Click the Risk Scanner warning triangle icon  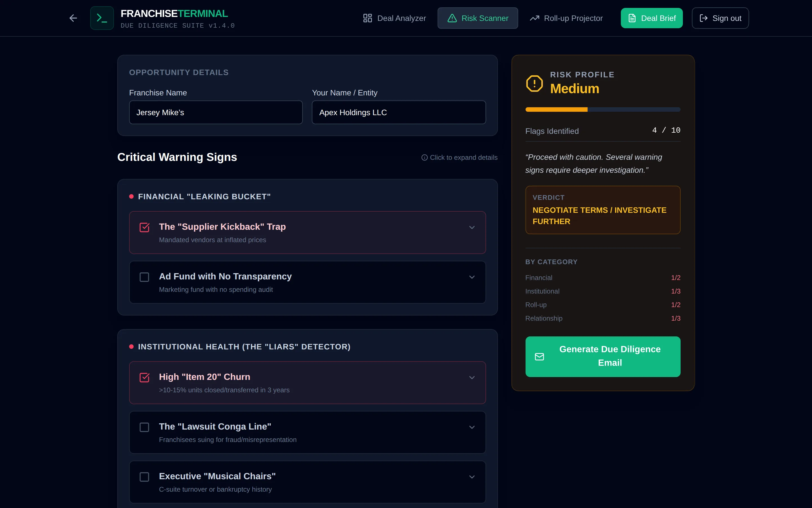452,18
